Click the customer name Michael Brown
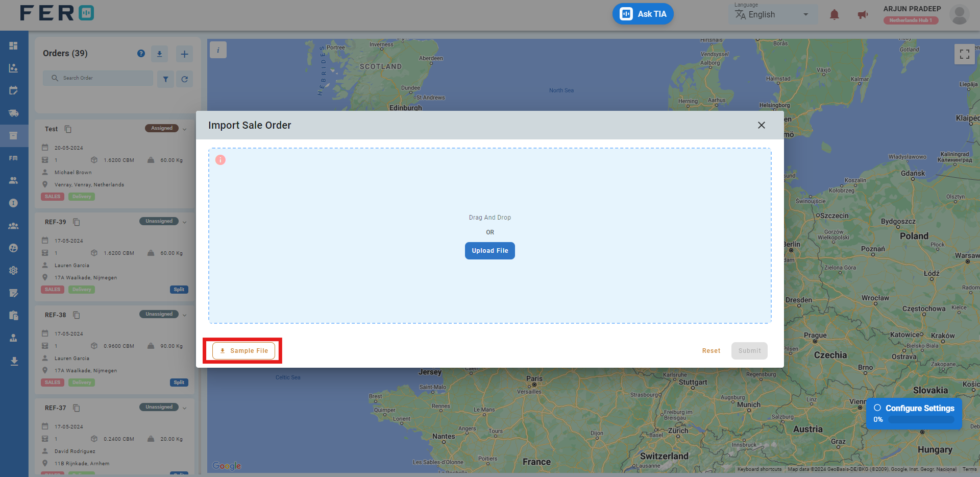 73,173
